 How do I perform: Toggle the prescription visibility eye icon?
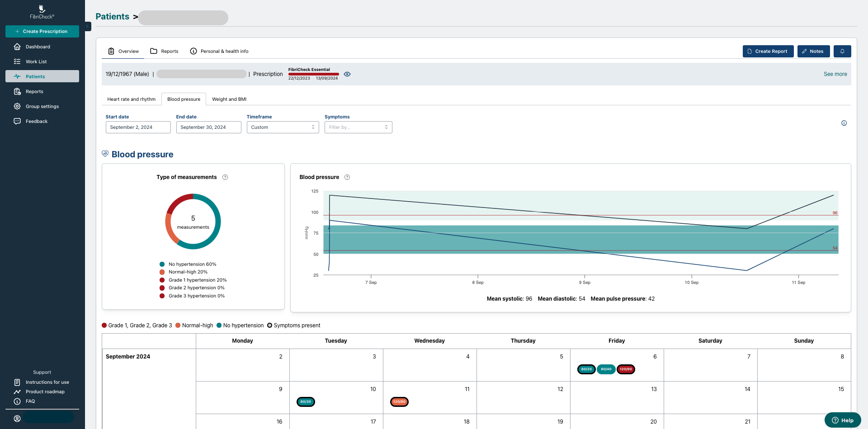(x=347, y=74)
